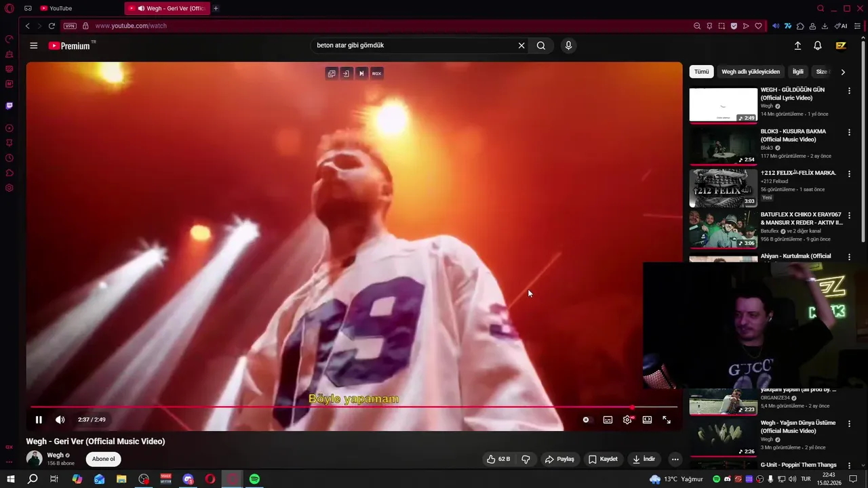Screen dimensions: 868x488
Task: Open the browser extensions icon
Action: click(x=800, y=26)
